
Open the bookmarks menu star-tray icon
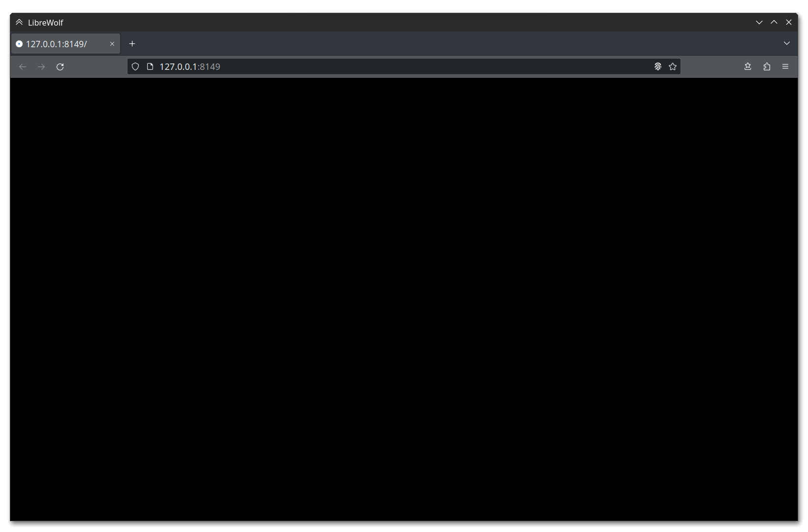pos(748,67)
